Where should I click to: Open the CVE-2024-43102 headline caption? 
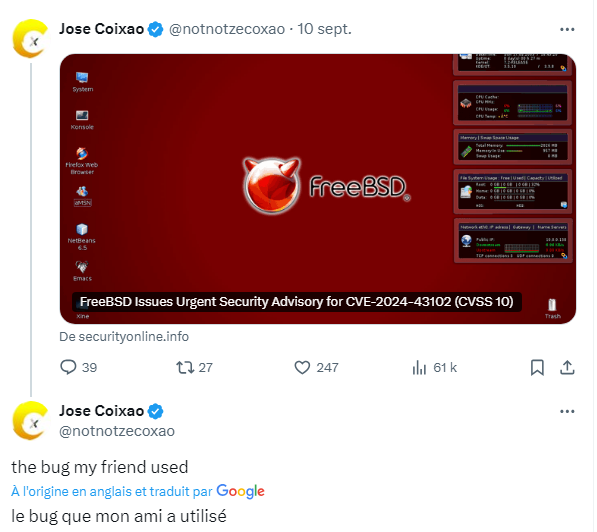click(297, 302)
